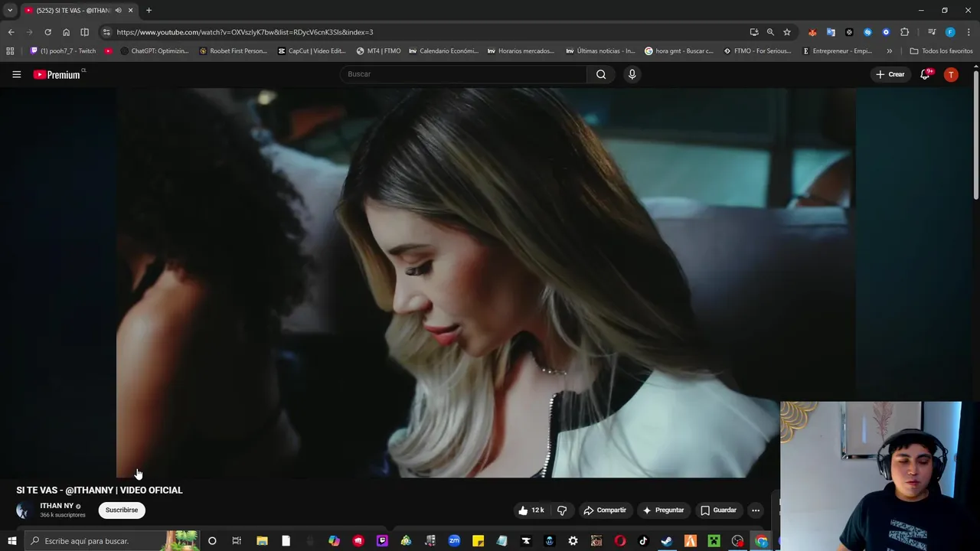Open Minecraft icon on taskbar
The height and width of the screenshot is (551, 980).
tap(714, 541)
